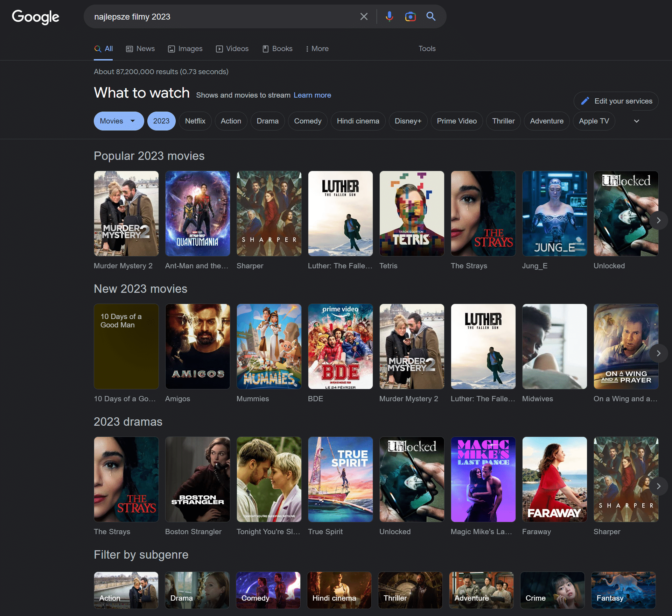Image resolution: width=672 pixels, height=616 pixels.
Task: Open Google Lens camera search icon
Action: point(410,16)
